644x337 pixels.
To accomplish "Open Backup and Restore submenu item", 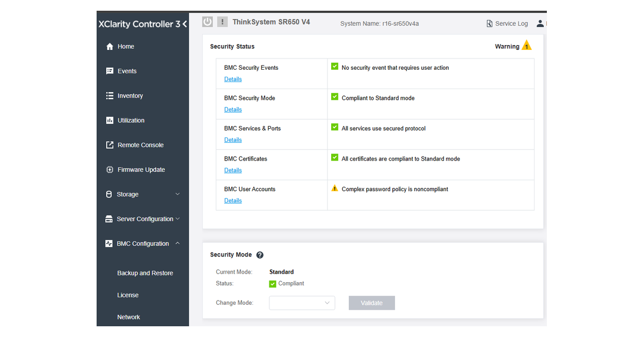I will (x=145, y=273).
